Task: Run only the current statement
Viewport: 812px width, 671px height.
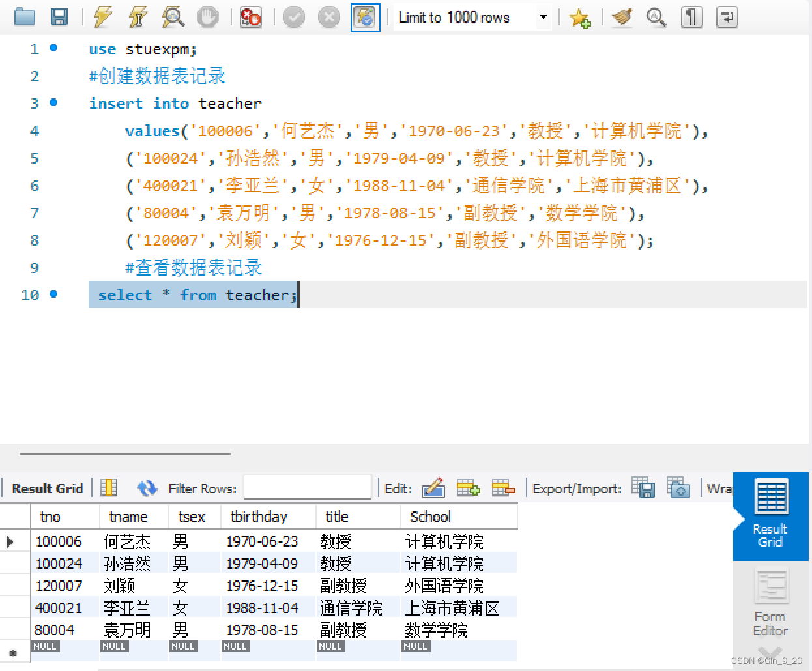Action: click(138, 18)
